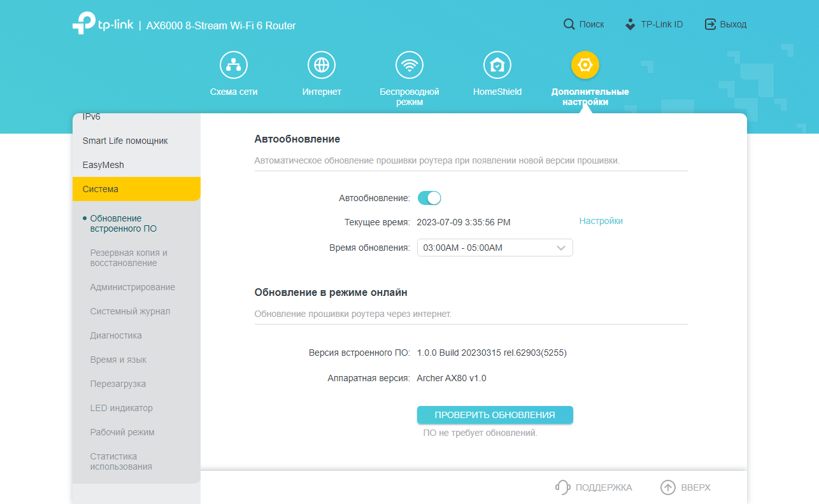
Task: Click the TP-Link ID icon
Action: tap(630, 24)
